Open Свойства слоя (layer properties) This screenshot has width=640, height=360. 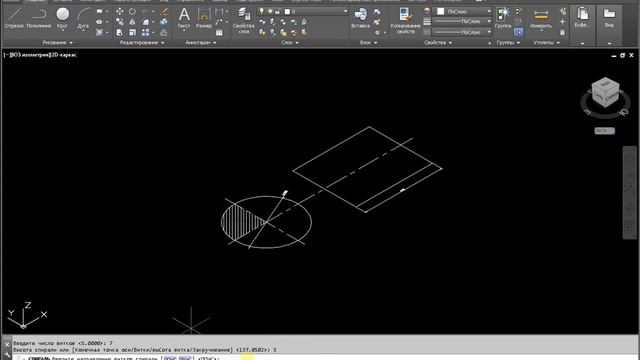point(244,20)
